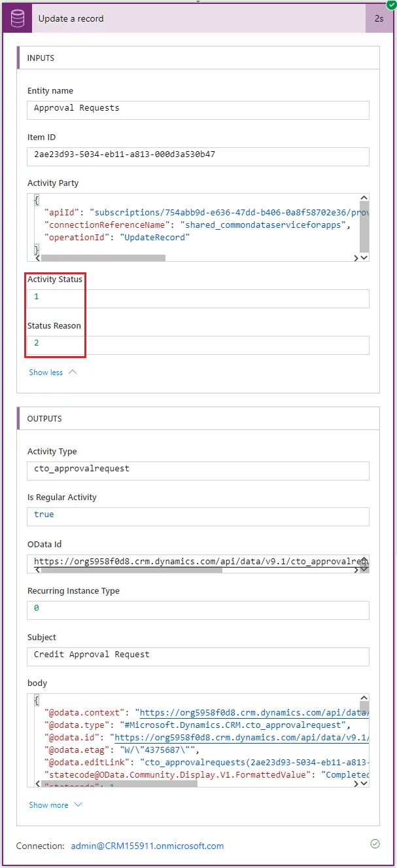This screenshot has height=868, width=397.
Task: Click the Item ID value field
Action: (198, 156)
